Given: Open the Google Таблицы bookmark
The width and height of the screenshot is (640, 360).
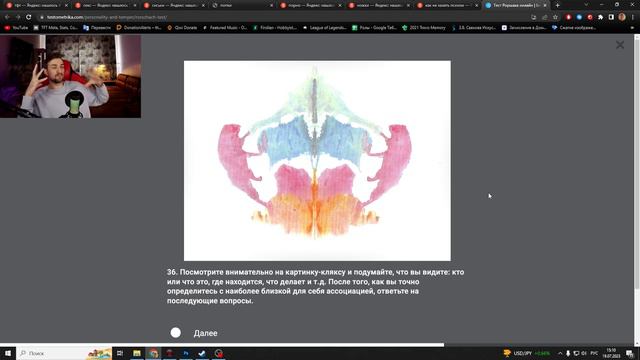Looking at the screenshot, I should (x=374, y=28).
